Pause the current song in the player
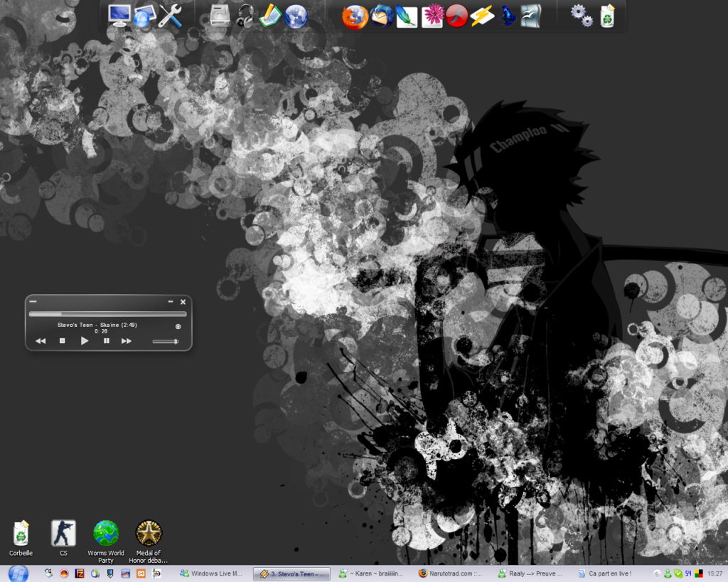This screenshot has height=582, width=728. point(107,340)
